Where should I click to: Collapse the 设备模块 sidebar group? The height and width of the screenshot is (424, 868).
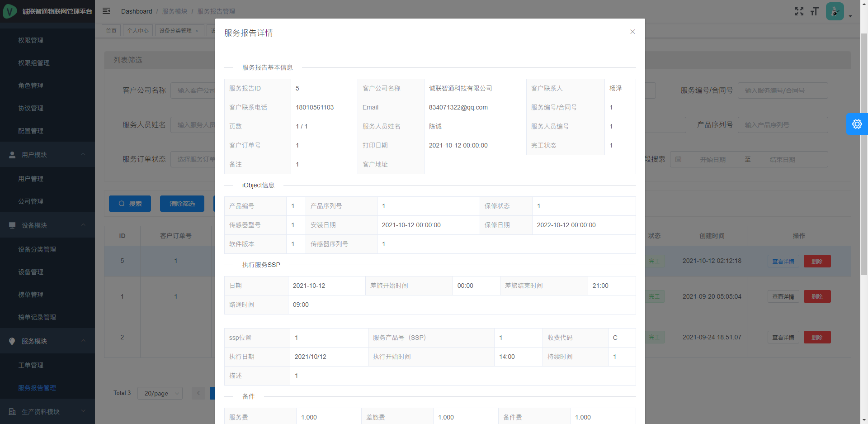coord(47,225)
